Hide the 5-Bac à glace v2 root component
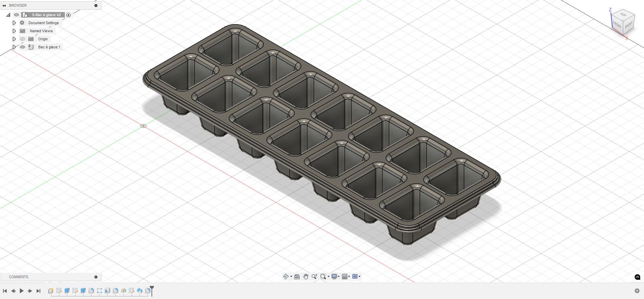 point(16,15)
